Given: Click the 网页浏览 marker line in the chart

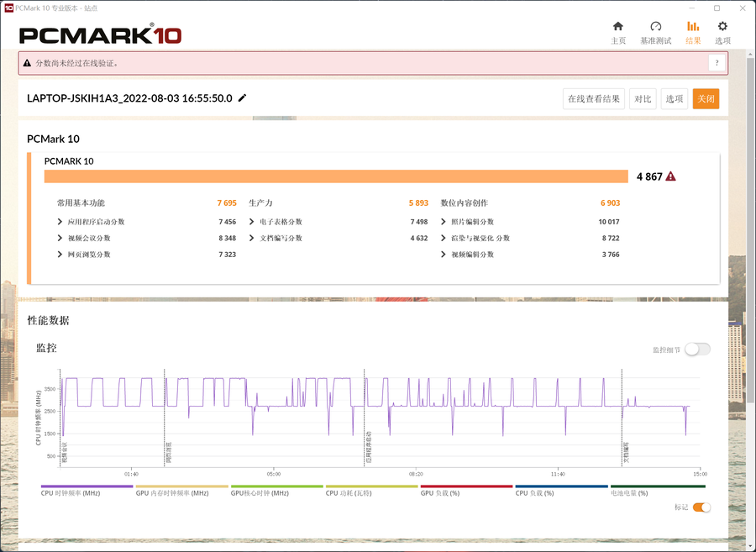Looking at the screenshot, I should (165, 418).
